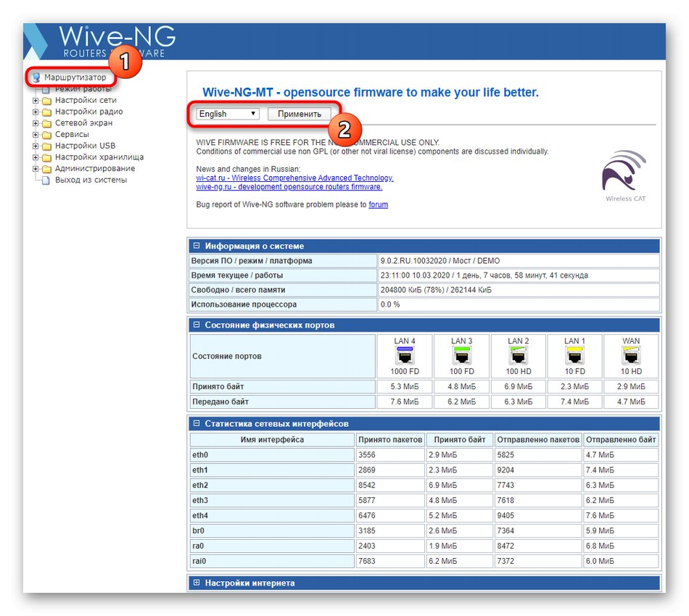Click folder icon beside Настройки радио
This screenshot has width=689, height=616.
pos(46,112)
